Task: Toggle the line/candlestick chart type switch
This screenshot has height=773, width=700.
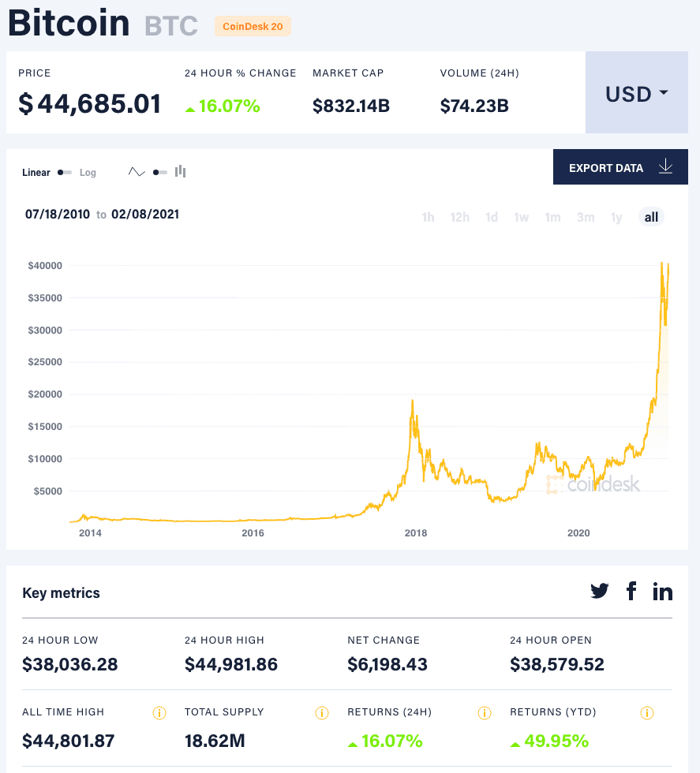Action: click(159, 172)
